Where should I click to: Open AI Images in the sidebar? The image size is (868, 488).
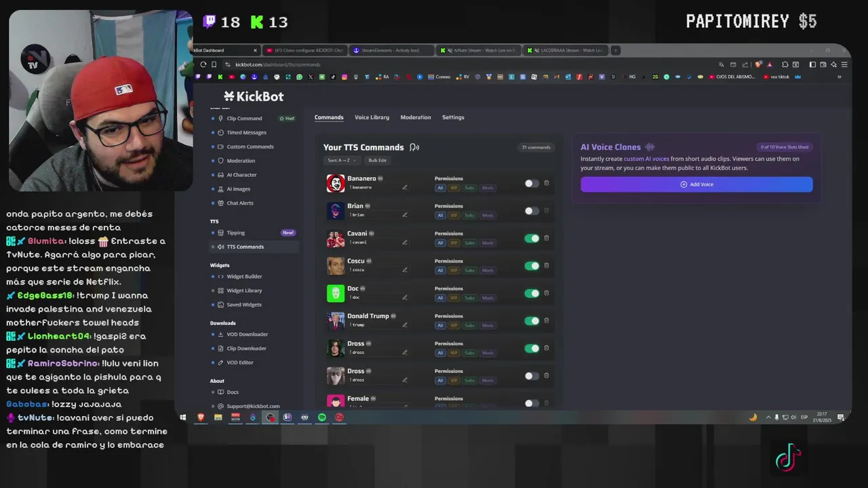tap(238, 189)
